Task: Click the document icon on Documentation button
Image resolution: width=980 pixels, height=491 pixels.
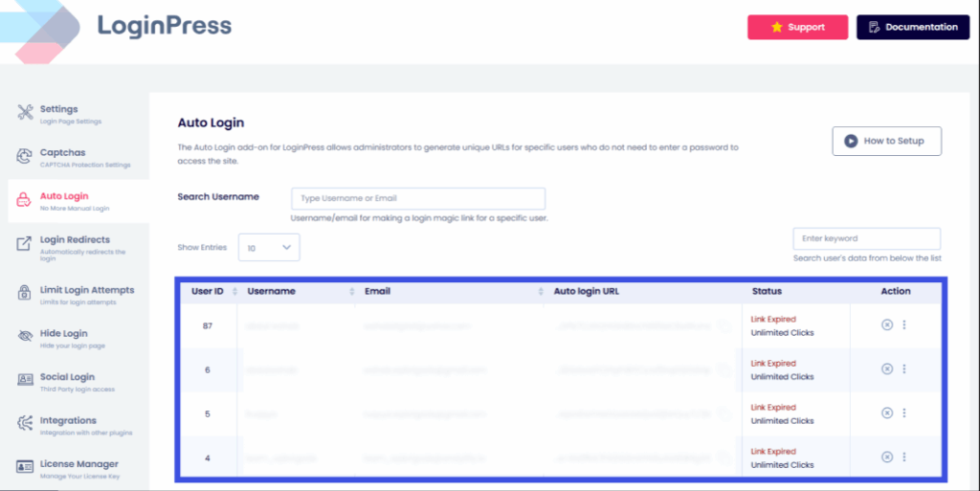Action: (875, 27)
